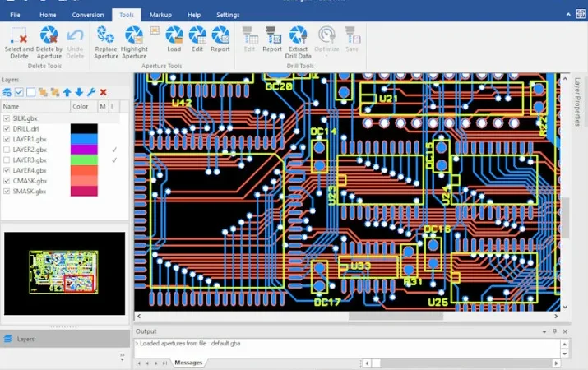
Task: Move selected layer up with blue arrow
Action: [67, 92]
